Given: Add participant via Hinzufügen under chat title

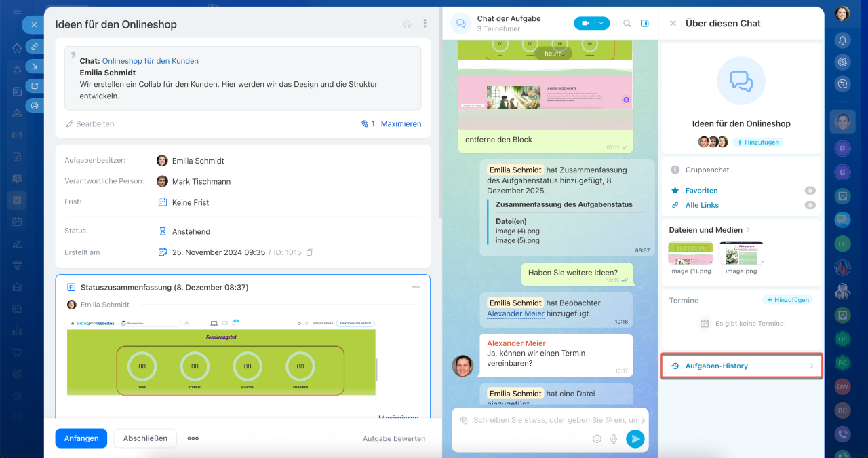Looking at the screenshot, I should coord(757,142).
